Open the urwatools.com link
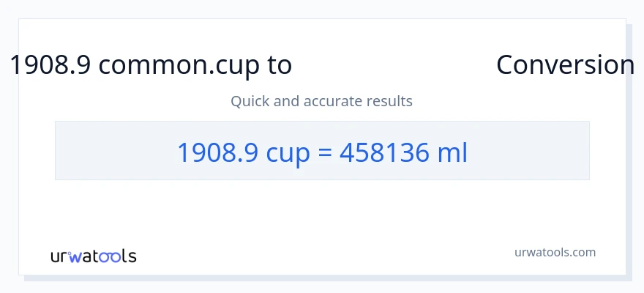The image size is (644, 293). tap(555, 252)
